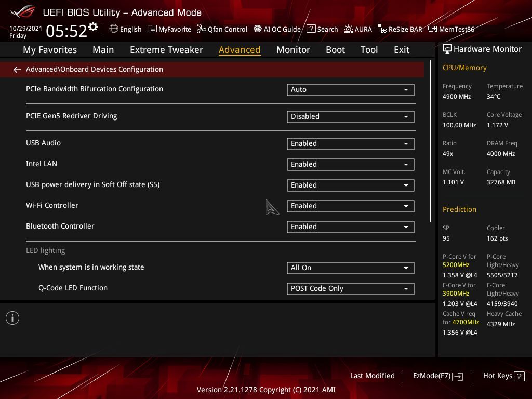
Task: Click Hot Keys text button
Action: [x=497, y=376]
